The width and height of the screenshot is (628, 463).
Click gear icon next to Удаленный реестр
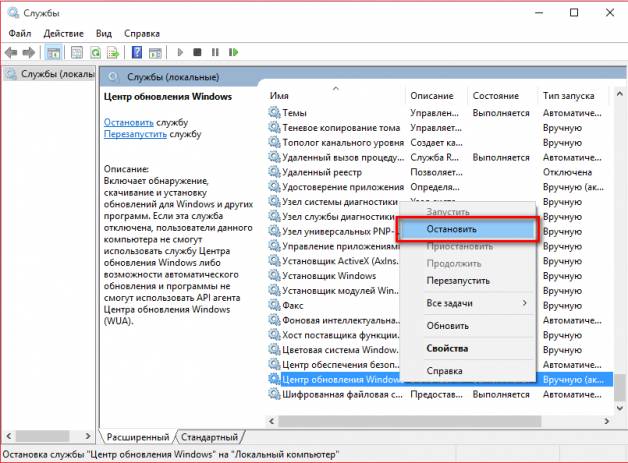(x=274, y=172)
